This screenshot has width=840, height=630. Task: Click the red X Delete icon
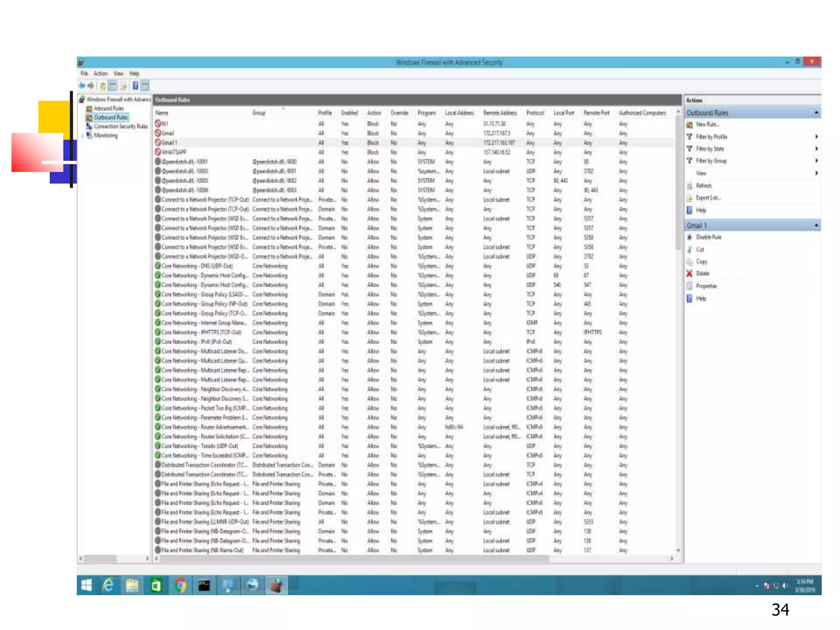[689, 274]
